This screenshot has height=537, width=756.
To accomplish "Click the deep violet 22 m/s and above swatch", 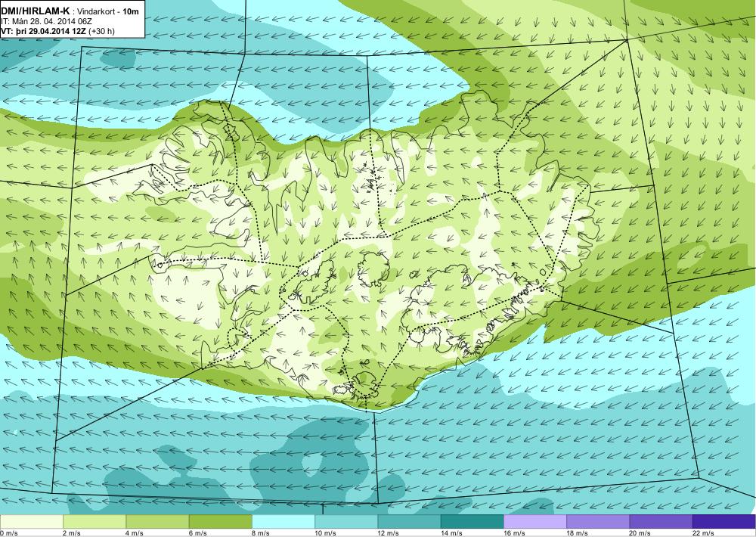I will tap(724, 521).
